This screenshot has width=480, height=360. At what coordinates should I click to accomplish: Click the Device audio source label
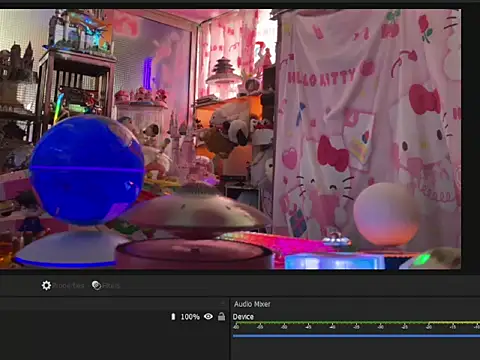(243, 317)
